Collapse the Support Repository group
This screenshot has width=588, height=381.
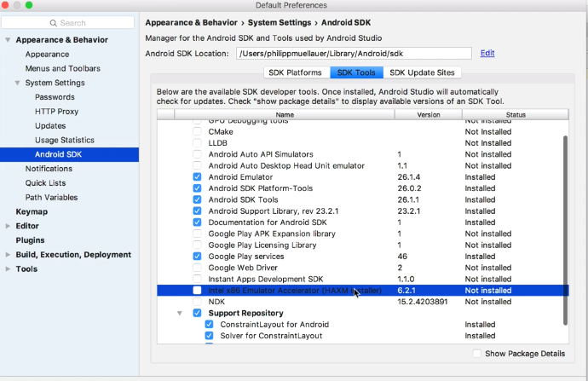180,313
